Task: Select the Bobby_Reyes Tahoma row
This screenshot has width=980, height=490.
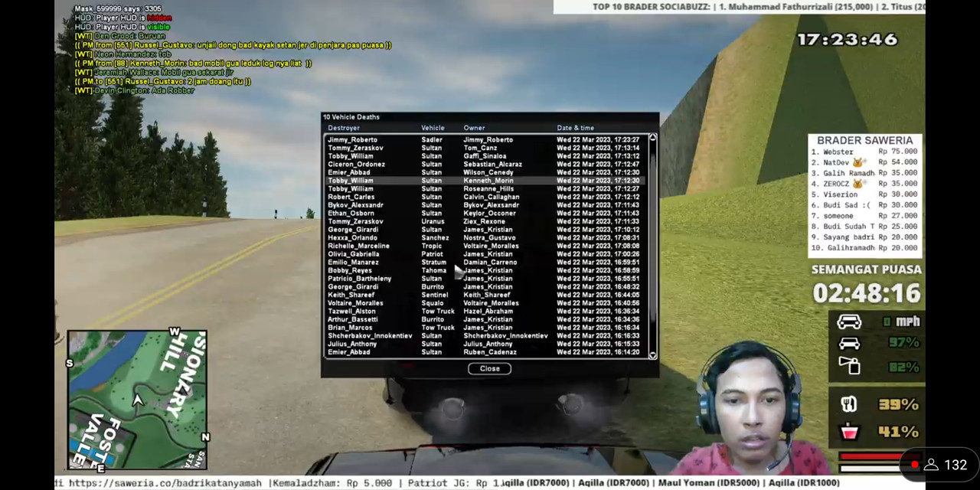Action: pos(486,270)
